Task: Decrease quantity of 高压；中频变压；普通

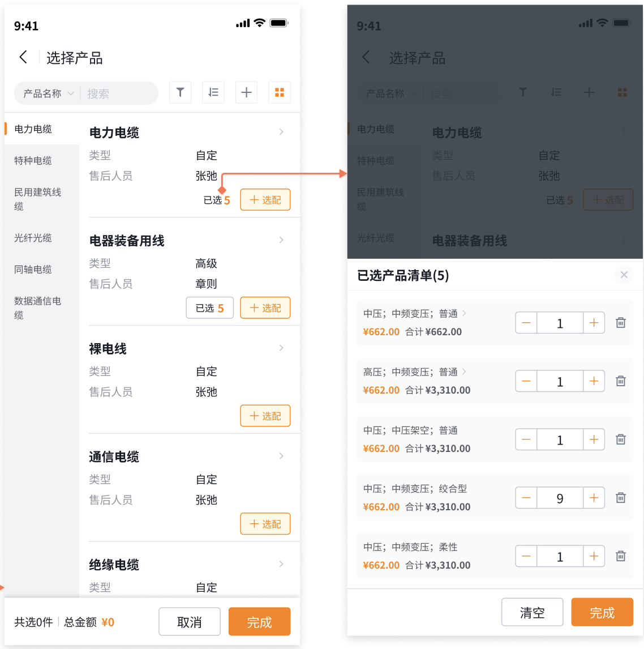Action: point(526,381)
